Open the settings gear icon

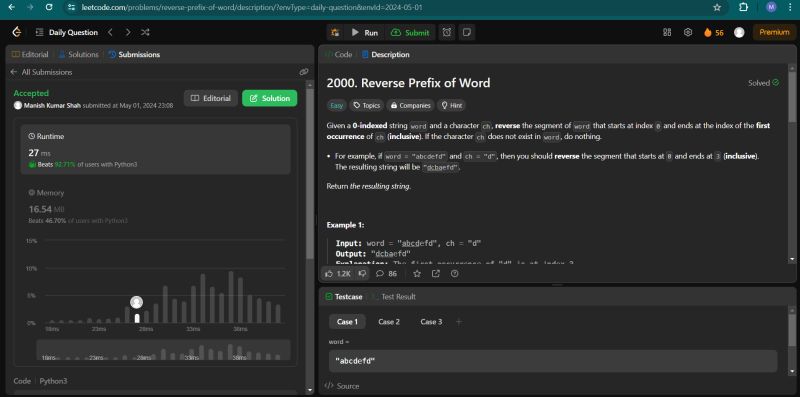tap(688, 32)
